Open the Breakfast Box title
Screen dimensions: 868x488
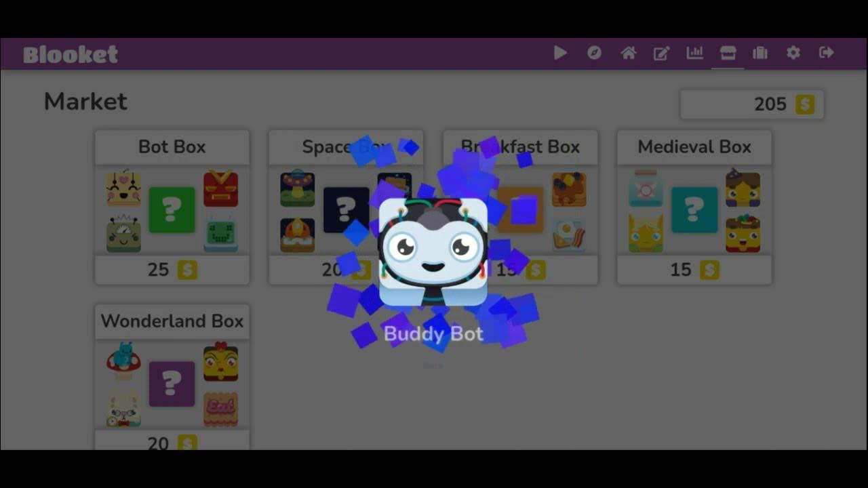point(520,147)
